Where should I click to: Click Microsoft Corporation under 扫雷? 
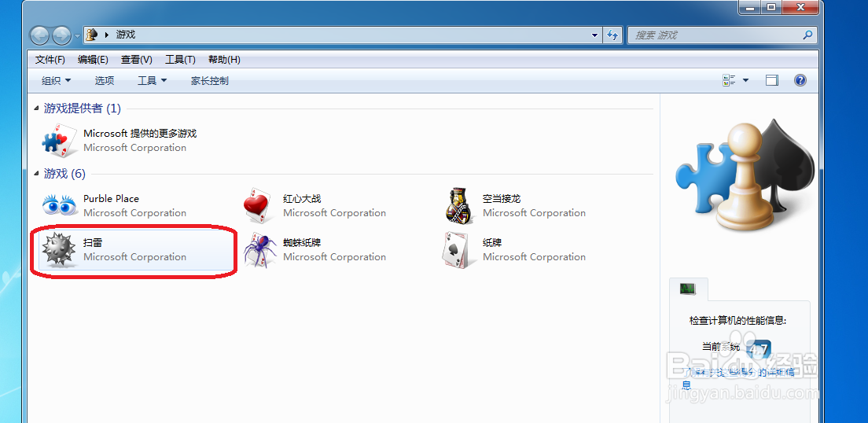pos(135,257)
